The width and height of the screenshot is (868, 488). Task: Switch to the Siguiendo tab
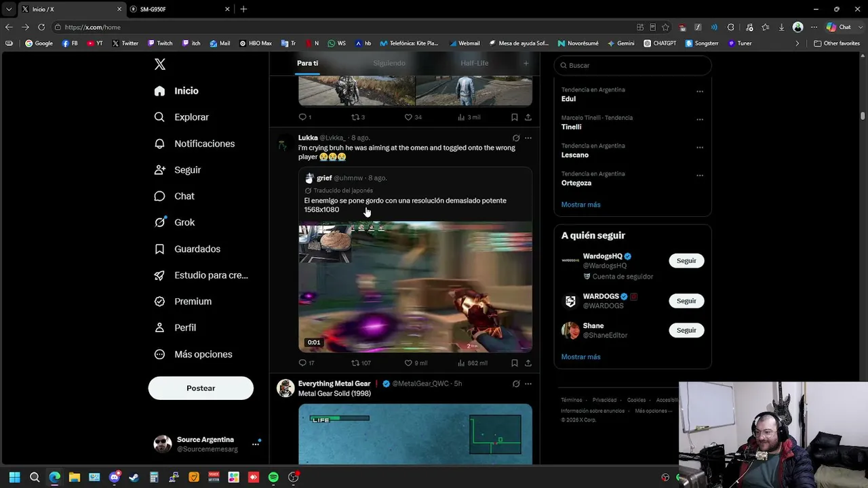[389, 63]
